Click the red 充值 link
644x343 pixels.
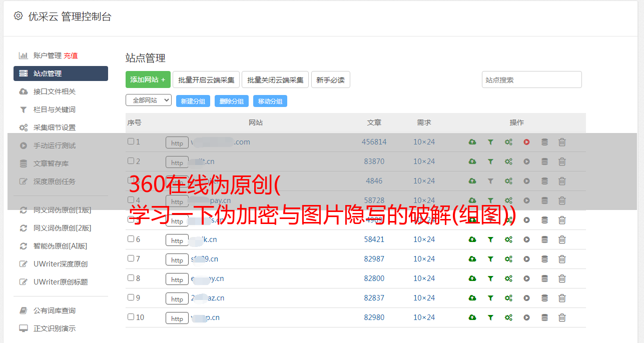pos(71,55)
